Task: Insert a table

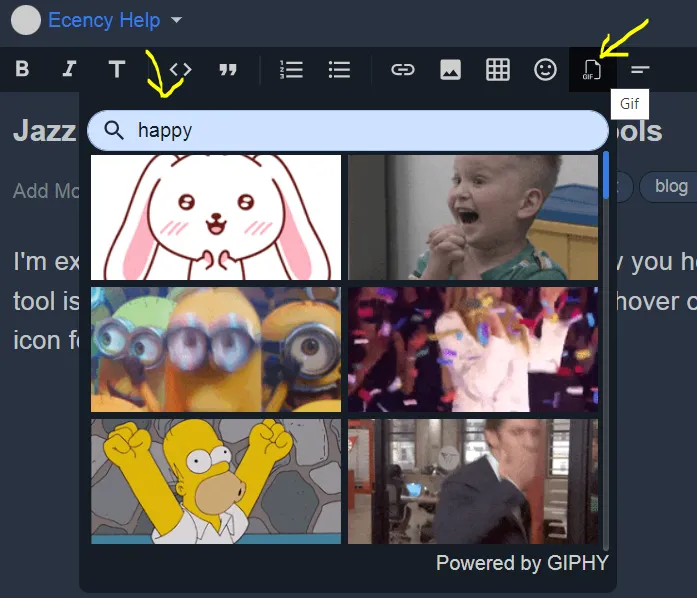Action: click(x=498, y=69)
